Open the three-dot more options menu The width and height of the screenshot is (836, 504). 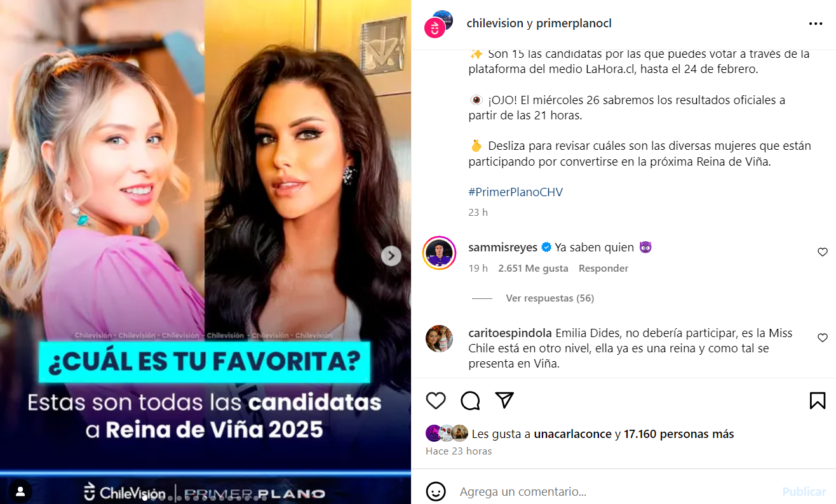click(816, 23)
